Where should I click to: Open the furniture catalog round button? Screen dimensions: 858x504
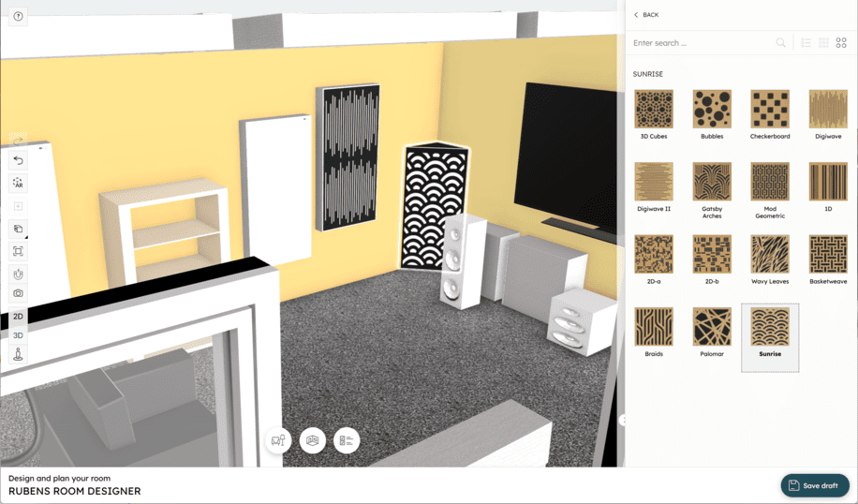(x=278, y=440)
